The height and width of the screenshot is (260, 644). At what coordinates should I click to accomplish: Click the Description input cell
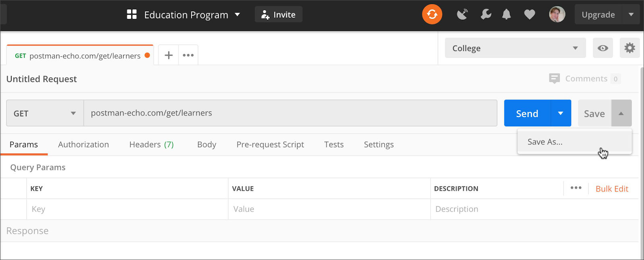(x=534, y=209)
